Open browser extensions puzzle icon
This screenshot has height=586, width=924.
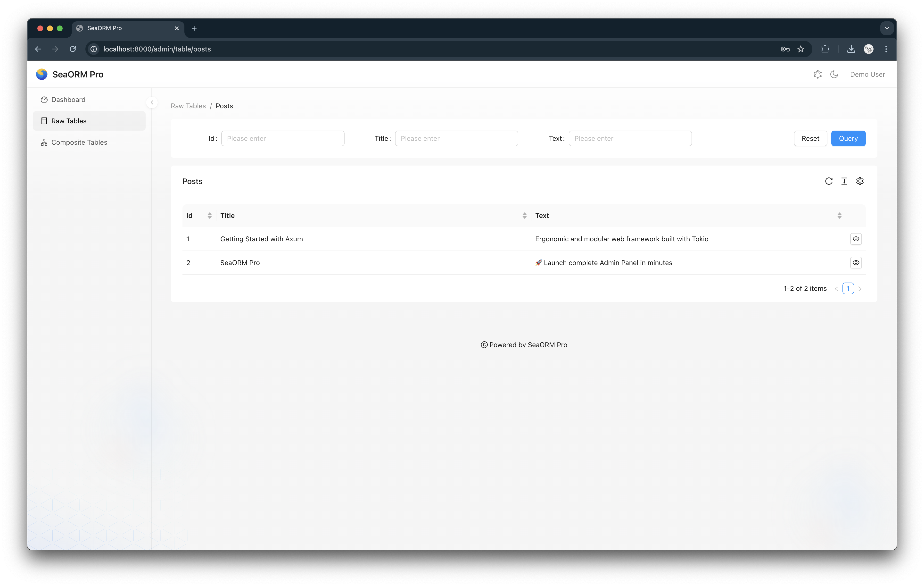[825, 49]
